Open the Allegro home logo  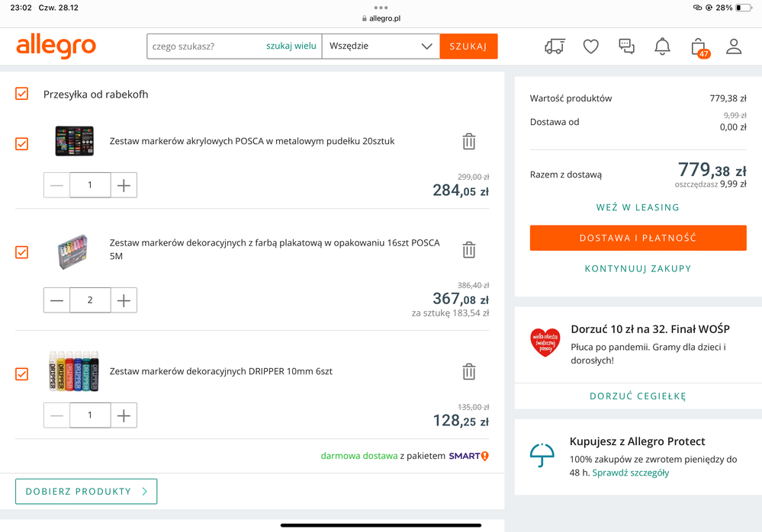(x=56, y=46)
